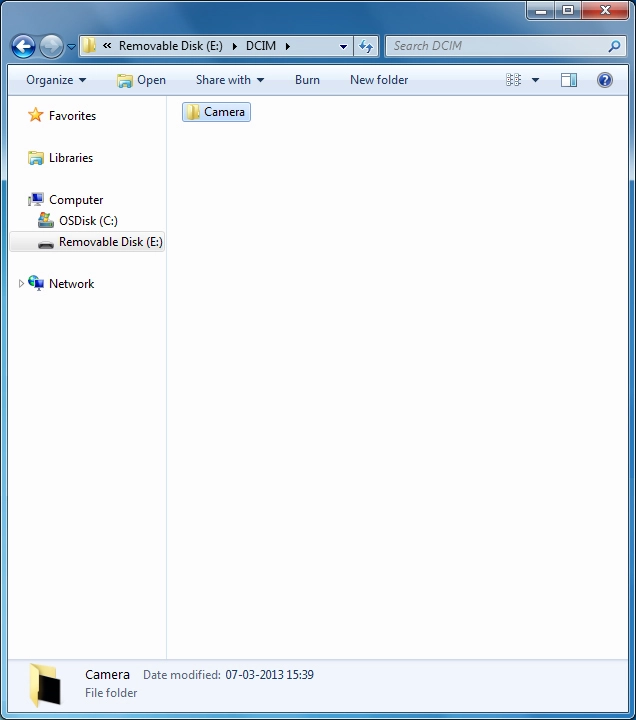Open the recent pages dropdown arrow
Viewport: 636px width, 720px height.
[72, 47]
